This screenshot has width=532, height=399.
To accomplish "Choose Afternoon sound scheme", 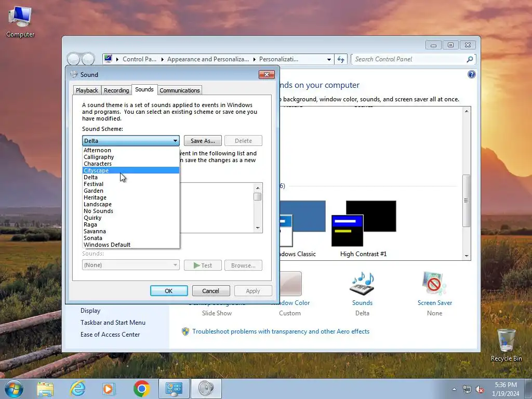I will [x=131, y=150].
